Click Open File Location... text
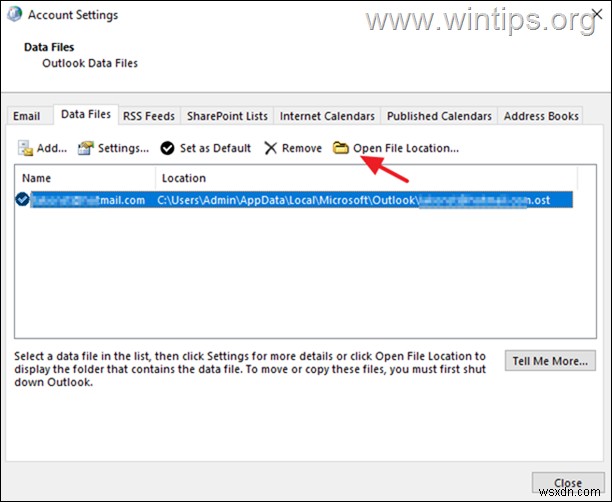The height and width of the screenshot is (502, 612). pos(406,148)
